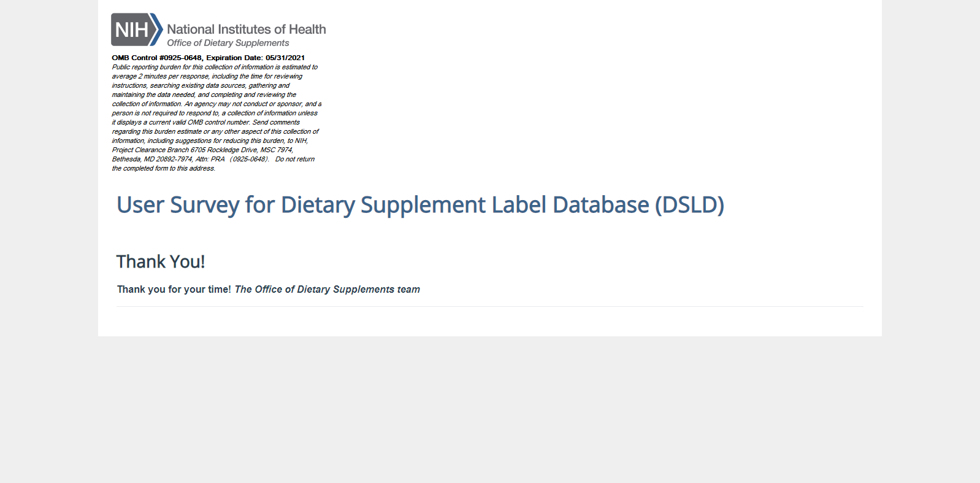Click the 'Thank you for your time!' message
The height and width of the screenshot is (483, 980).
[x=174, y=289]
